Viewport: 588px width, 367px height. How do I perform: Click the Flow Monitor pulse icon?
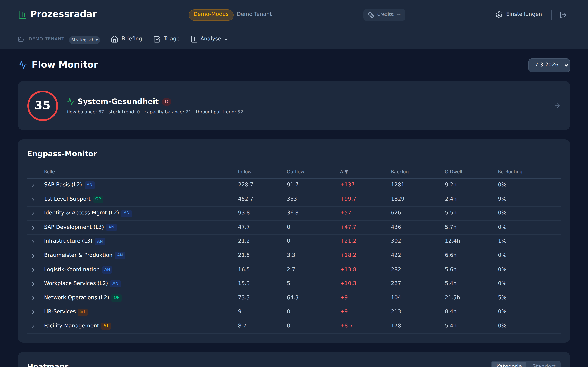tap(23, 65)
